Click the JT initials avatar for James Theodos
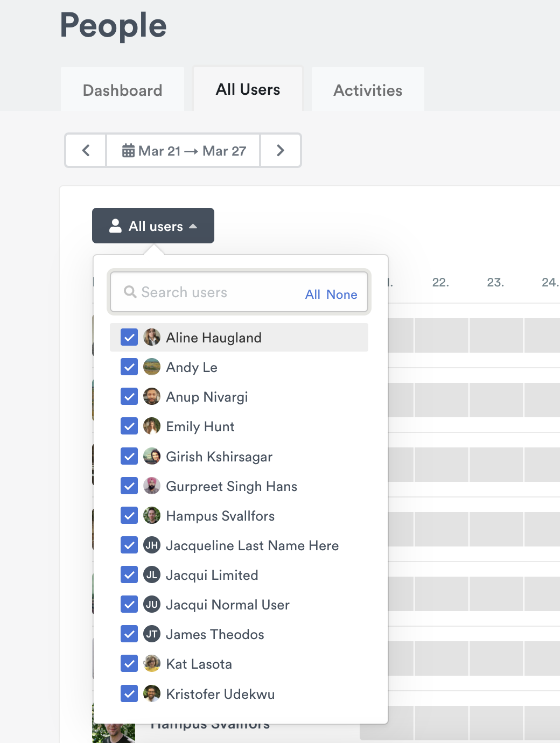This screenshot has height=743, width=560. coord(152,634)
